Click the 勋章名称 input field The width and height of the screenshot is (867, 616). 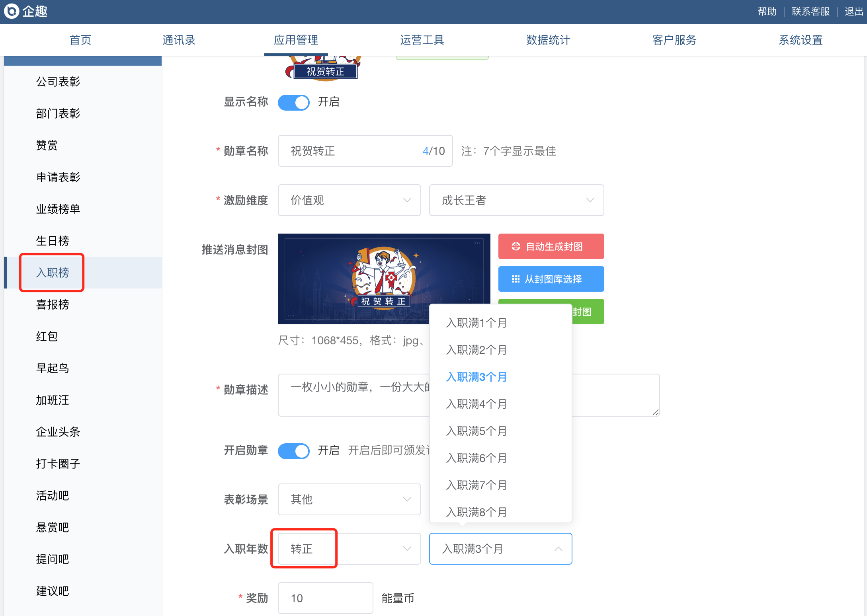(365, 151)
